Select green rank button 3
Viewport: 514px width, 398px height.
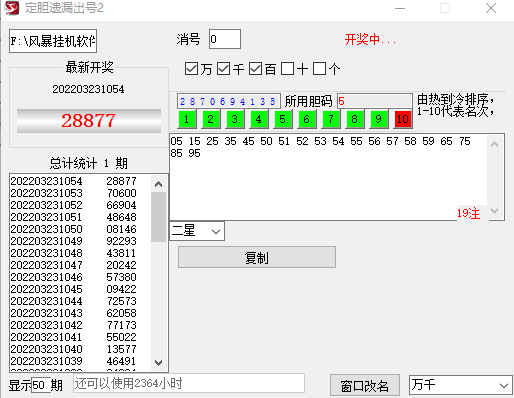[234, 119]
